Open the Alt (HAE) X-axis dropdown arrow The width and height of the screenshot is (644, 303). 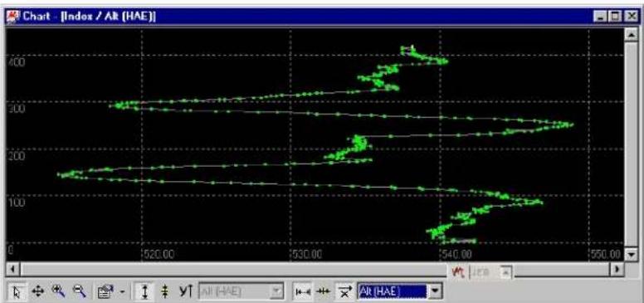(x=434, y=292)
